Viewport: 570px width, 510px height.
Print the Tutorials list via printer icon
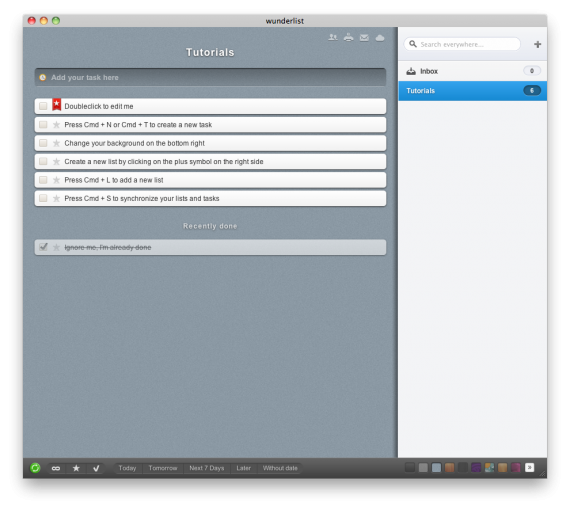[348, 37]
